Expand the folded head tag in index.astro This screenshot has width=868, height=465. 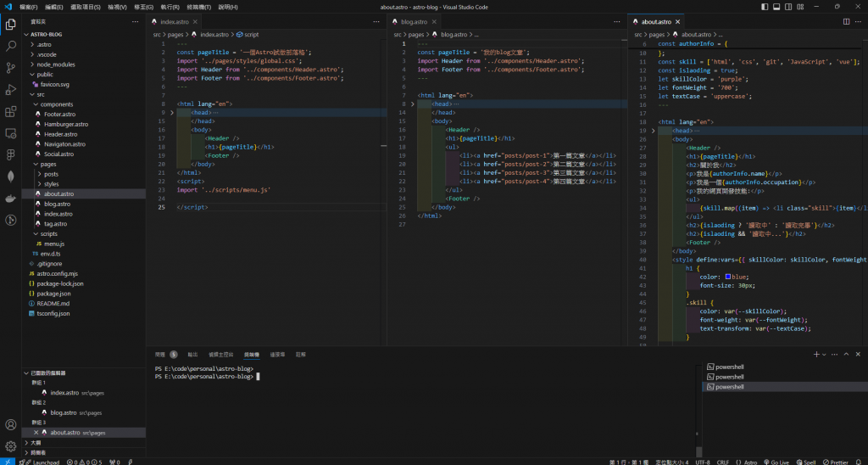click(171, 112)
